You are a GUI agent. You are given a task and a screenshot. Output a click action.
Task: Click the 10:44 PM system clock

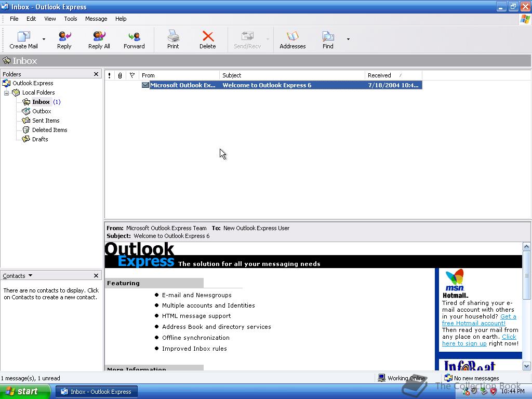(513, 391)
